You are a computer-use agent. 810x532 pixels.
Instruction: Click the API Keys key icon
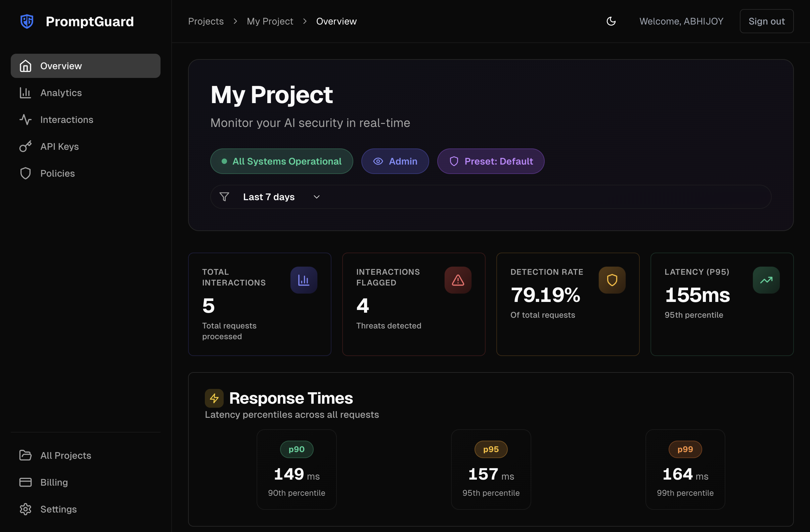coord(26,147)
